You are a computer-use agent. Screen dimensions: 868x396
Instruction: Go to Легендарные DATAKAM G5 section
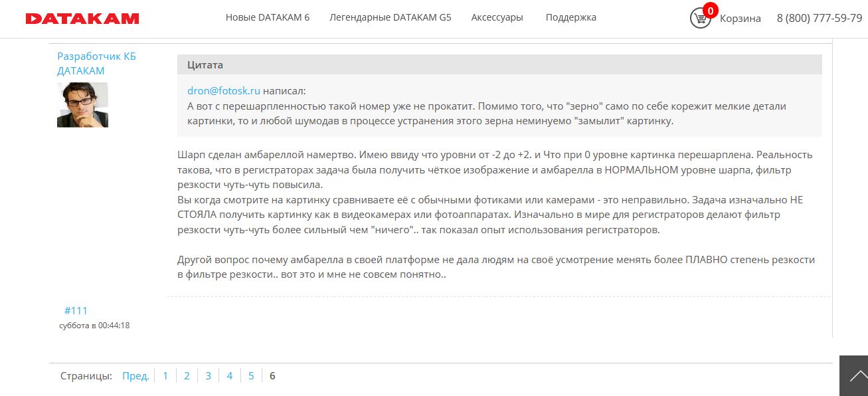390,17
